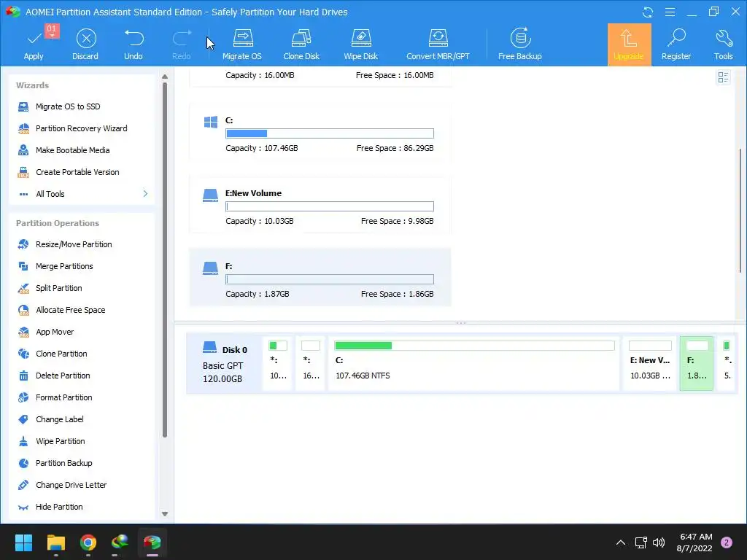This screenshot has height=560, width=747.
Task: Select C: 107.46GB NTFS block in disk map
Action: (x=474, y=363)
